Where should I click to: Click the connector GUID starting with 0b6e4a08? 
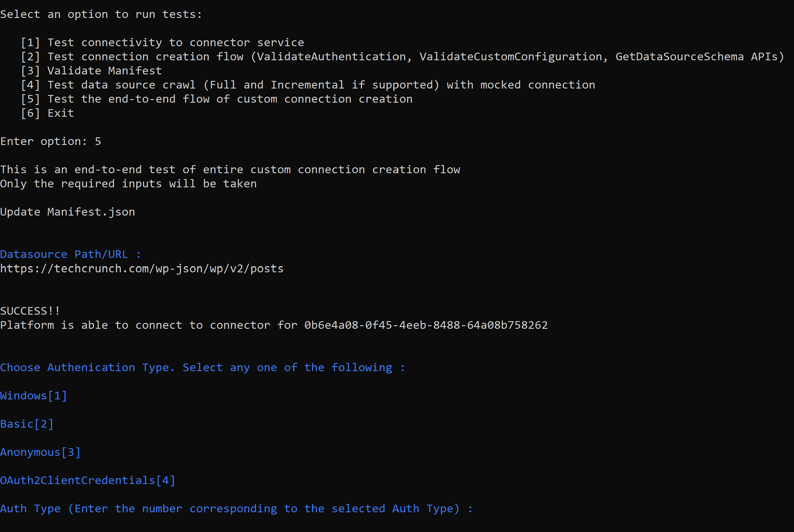click(426, 325)
